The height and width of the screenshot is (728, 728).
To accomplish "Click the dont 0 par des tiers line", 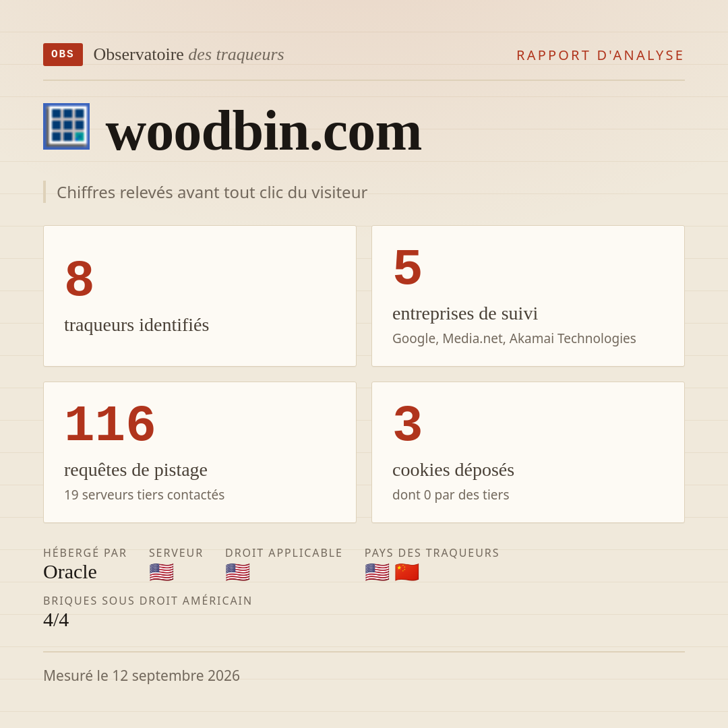I will pyautogui.click(x=451, y=495).
